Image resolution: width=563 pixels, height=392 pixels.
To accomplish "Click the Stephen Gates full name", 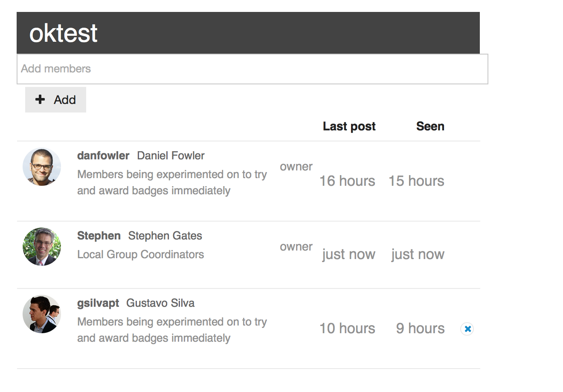I will pos(165,236).
